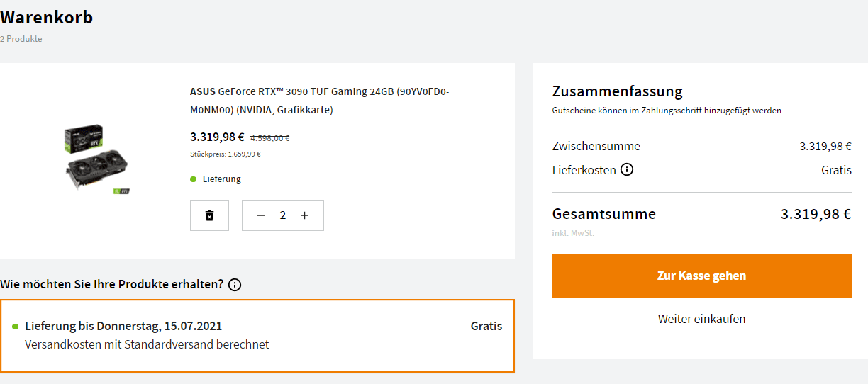
Task: Click the green dot beside 'Lieferung' status
Action: [x=193, y=179]
